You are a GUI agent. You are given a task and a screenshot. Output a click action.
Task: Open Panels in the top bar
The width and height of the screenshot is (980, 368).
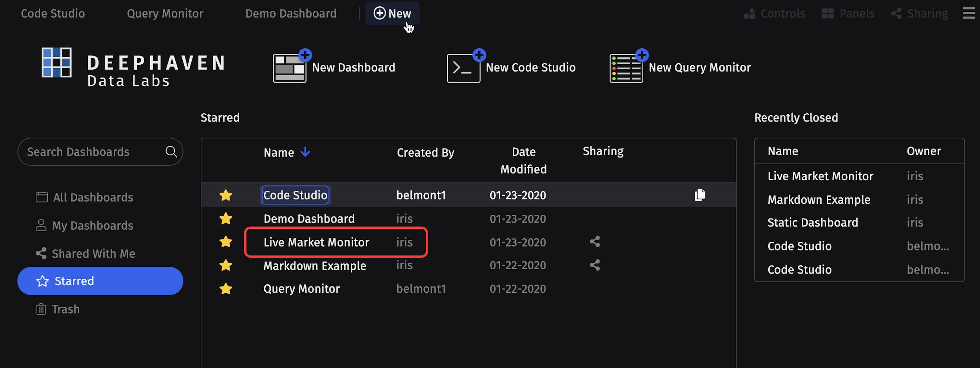click(x=848, y=14)
